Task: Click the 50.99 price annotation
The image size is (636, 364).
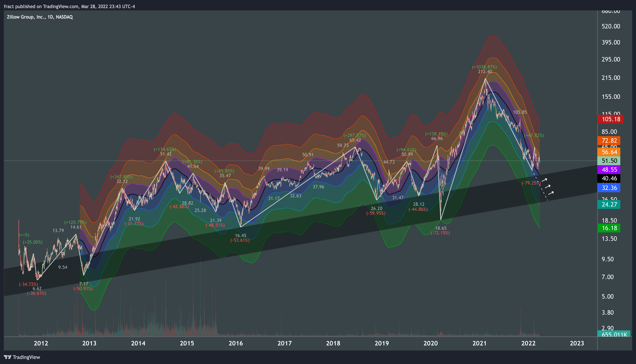Action: 407,155
